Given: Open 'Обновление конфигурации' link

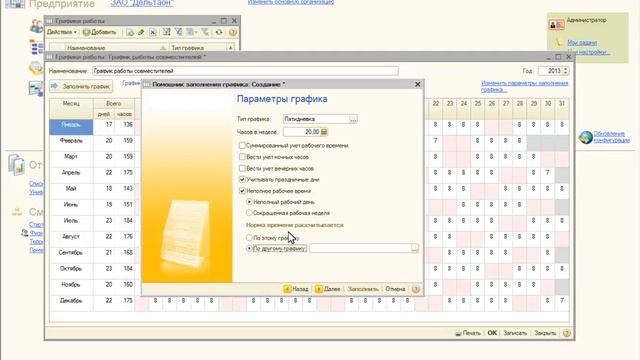Looking at the screenshot, I should [x=611, y=137].
